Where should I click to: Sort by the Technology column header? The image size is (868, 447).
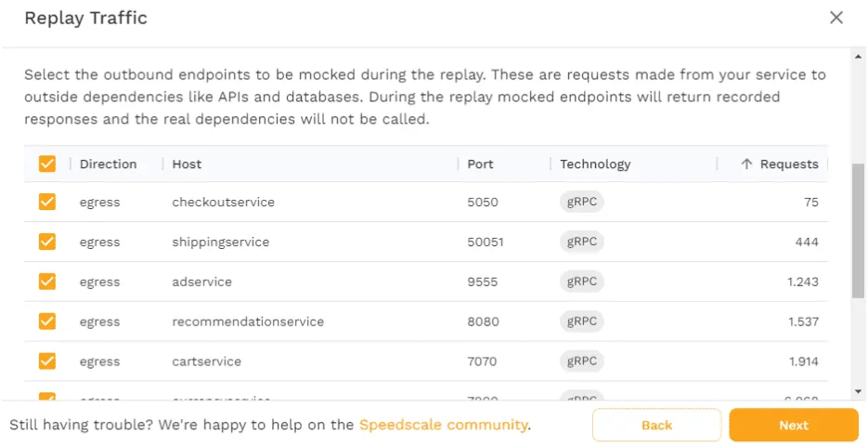click(595, 164)
